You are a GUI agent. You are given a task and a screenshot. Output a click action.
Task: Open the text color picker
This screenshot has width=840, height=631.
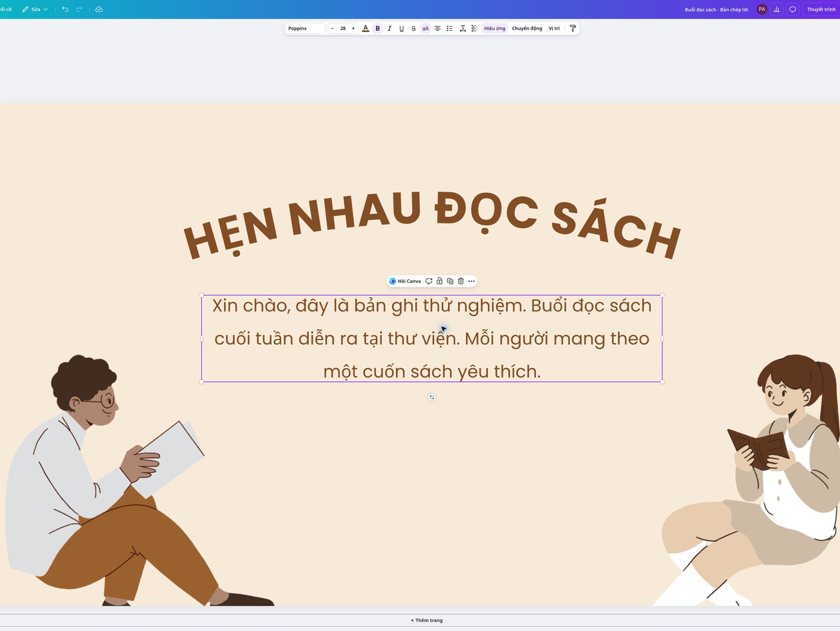point(365,29)
